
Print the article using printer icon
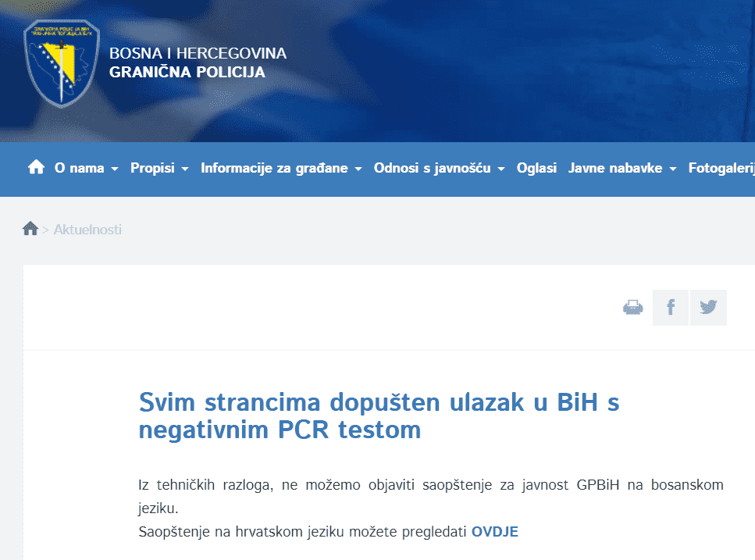click(x=632, y=308)
